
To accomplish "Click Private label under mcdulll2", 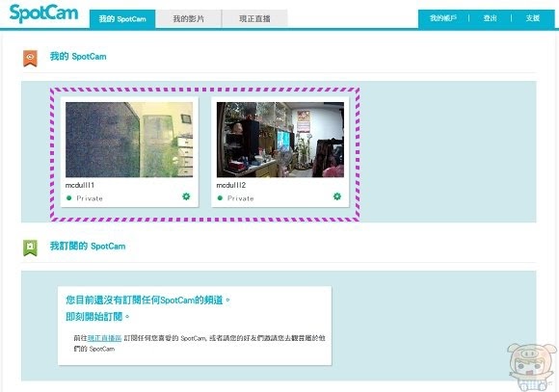I will (x=241, y=198).
